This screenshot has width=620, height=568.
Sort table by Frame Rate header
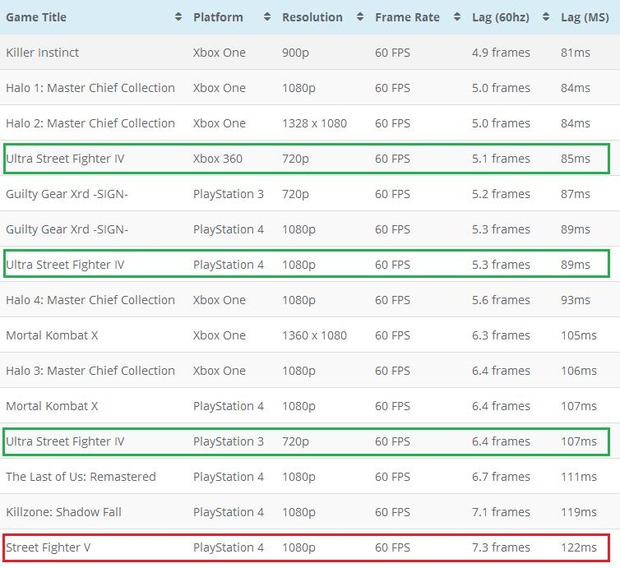pos(407,17)
